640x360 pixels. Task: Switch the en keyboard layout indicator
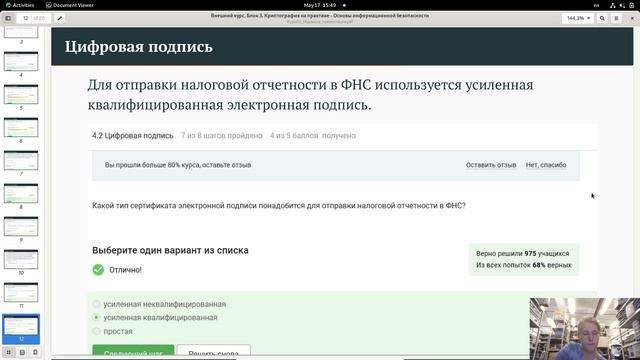pos(596,5)
